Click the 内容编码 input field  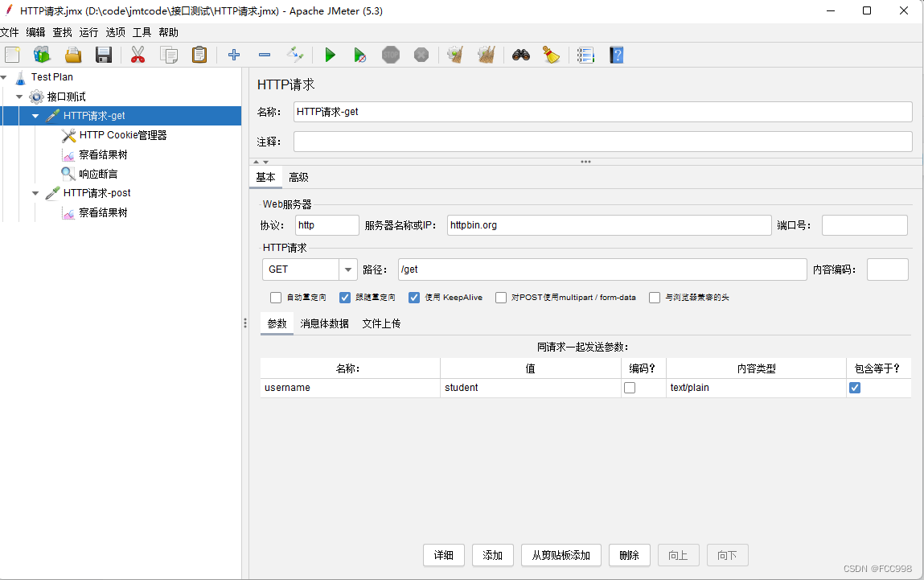coord(888,269)
